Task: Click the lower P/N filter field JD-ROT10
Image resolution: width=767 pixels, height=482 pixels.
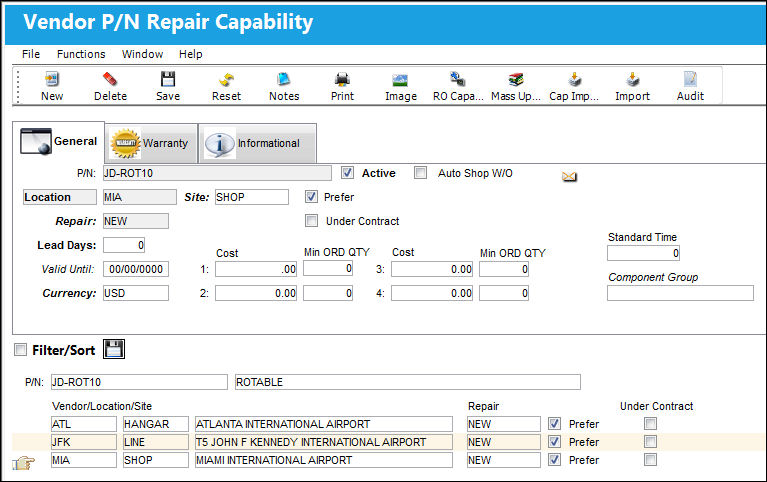Action: pos(139,382)
